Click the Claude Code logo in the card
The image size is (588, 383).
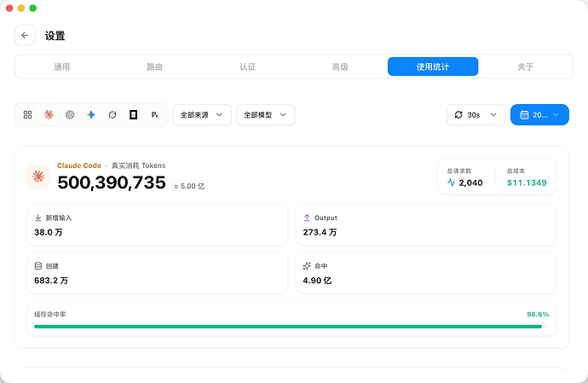(x=38, y=177)
